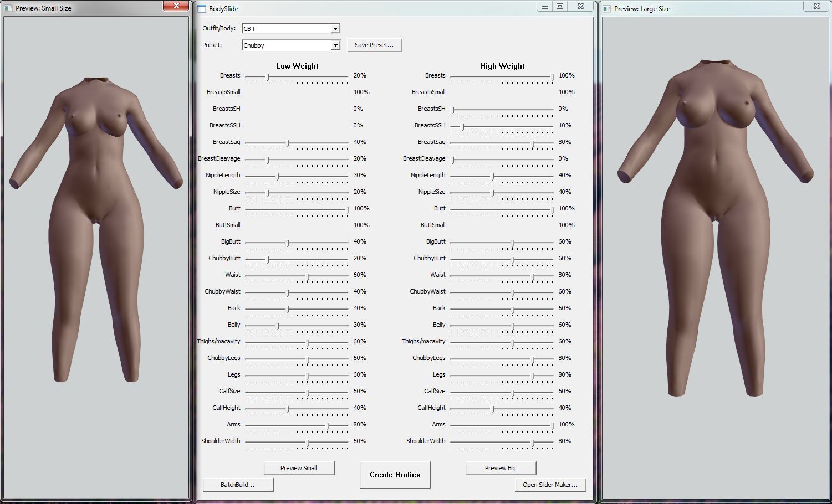
Task: Click the Low Weight ChubbyButt slider
Action: (297, 261)
